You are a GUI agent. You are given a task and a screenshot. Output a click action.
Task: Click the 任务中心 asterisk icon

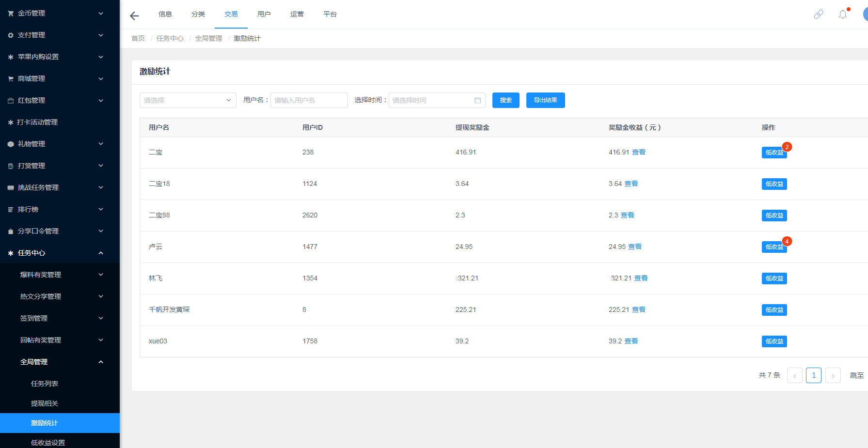pos(11,253)
